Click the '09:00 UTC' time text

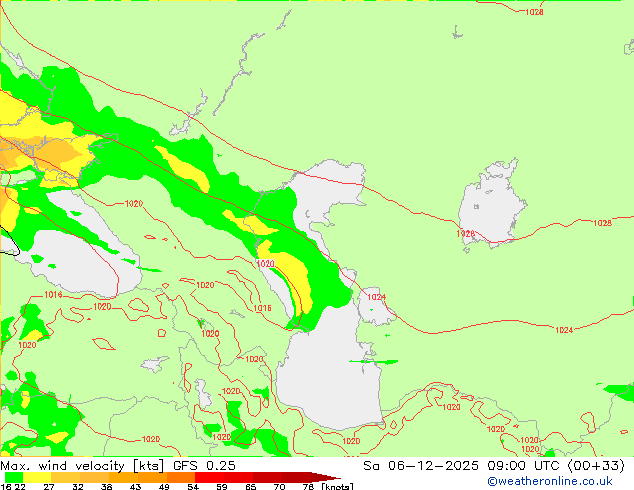(x=525, y=466)
